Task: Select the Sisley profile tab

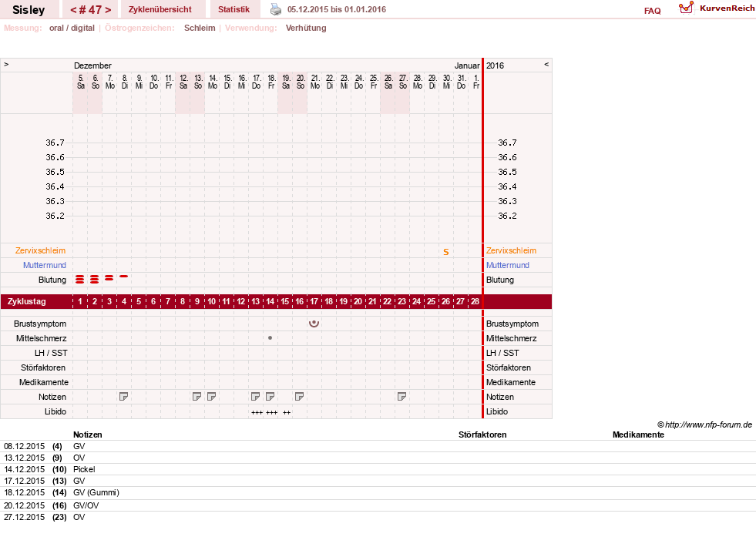Action: click(x=29, y=10)
